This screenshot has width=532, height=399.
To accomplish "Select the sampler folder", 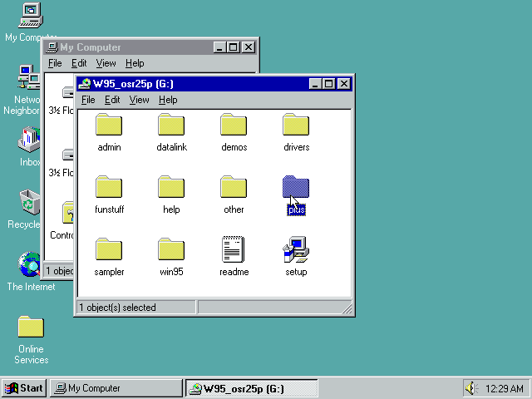I will [109, 250].
